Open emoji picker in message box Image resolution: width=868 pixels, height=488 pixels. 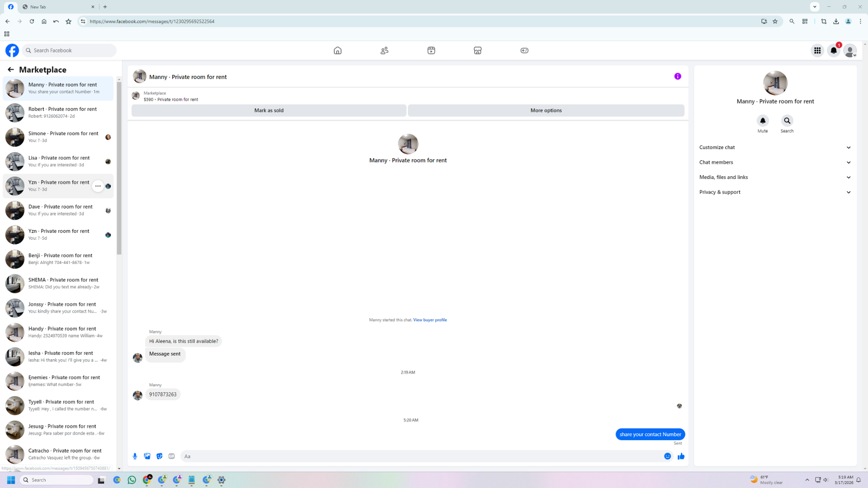pyautogui.click(x=667, y=456)
